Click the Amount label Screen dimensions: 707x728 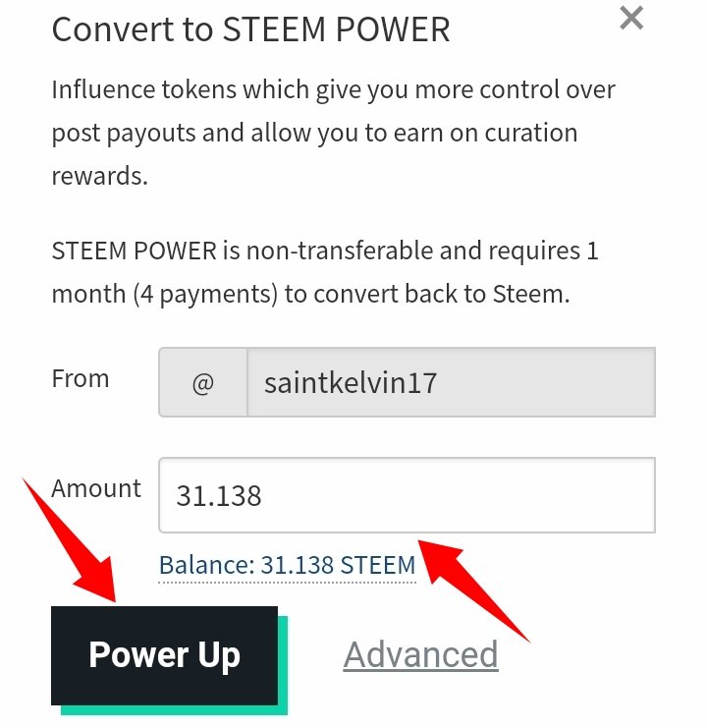pyautogui.click(x=96, y=488)
